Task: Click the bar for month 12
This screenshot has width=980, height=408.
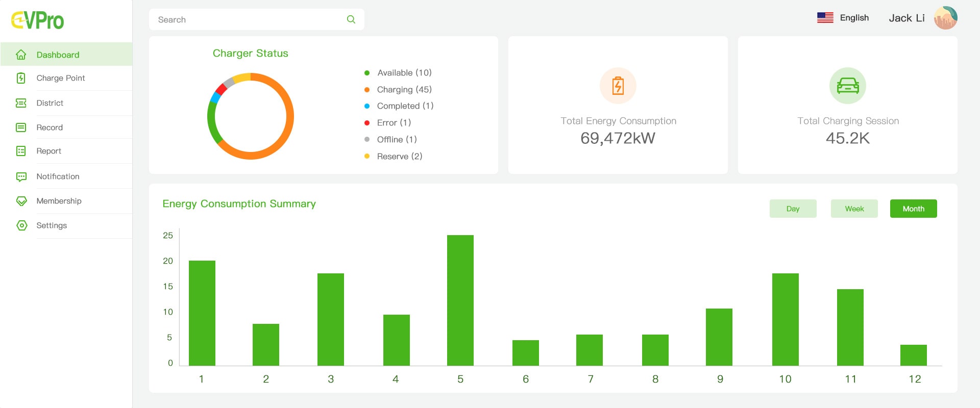Action: click(914, 355)
